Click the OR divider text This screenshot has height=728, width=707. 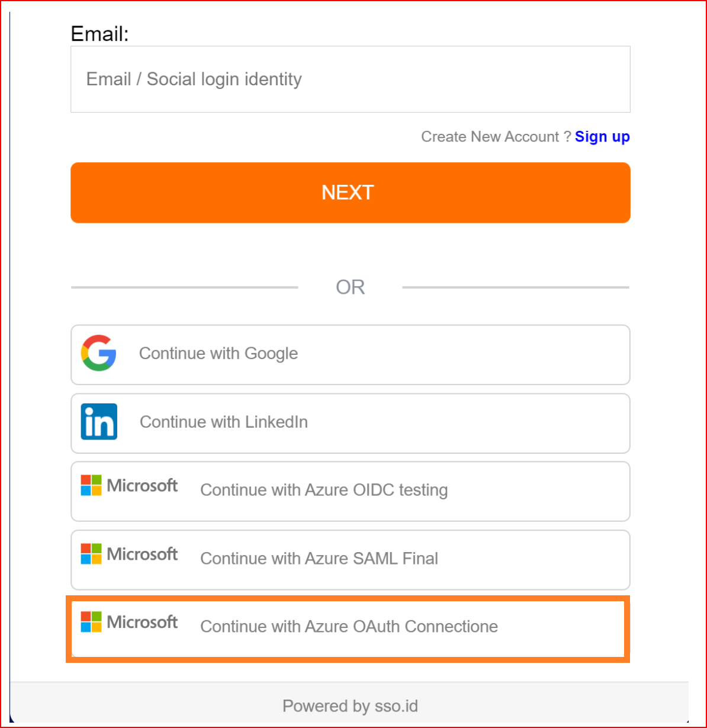(351, 287)
